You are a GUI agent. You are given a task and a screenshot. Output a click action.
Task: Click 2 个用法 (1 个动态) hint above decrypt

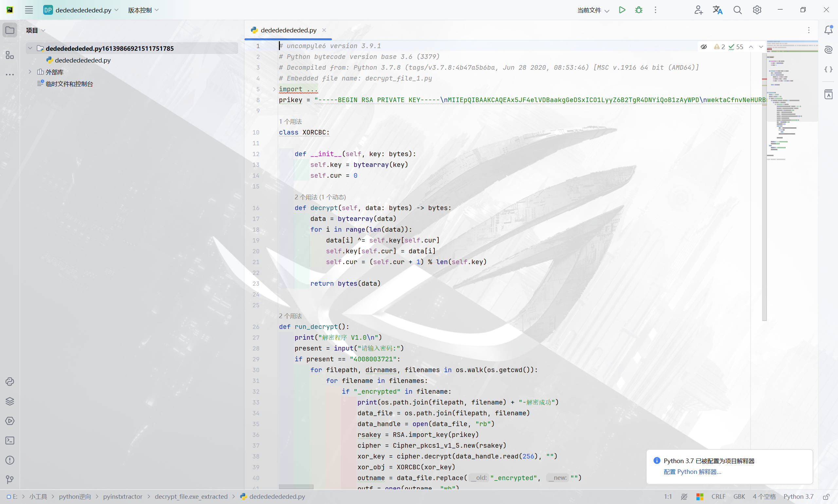point(320,197)
